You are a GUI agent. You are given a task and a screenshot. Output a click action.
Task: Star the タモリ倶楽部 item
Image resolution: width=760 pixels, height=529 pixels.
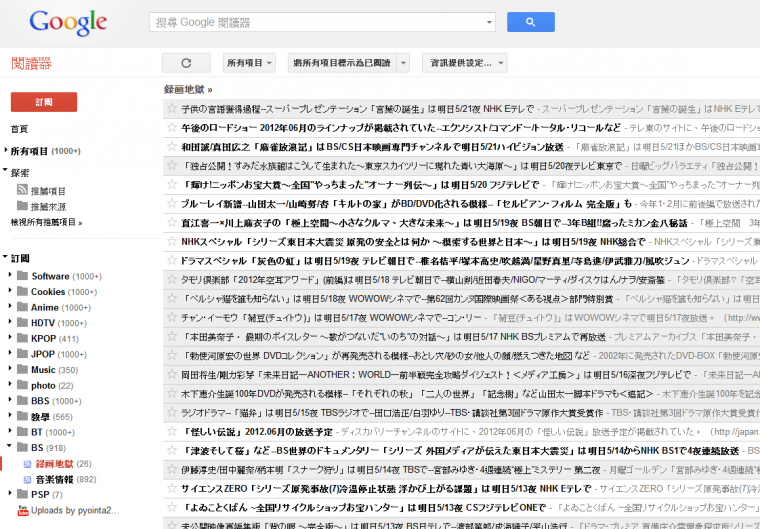click(x=172, y=279)
